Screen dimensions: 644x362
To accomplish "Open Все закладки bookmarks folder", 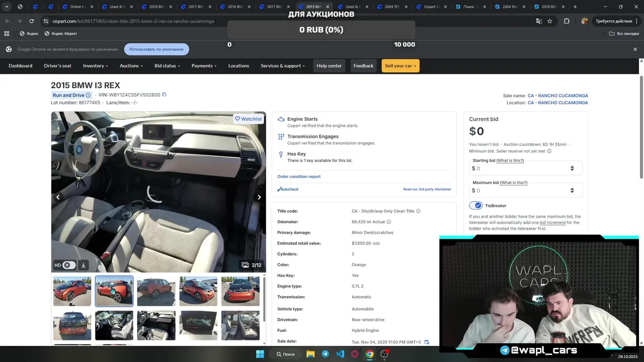I will (624, 34).
